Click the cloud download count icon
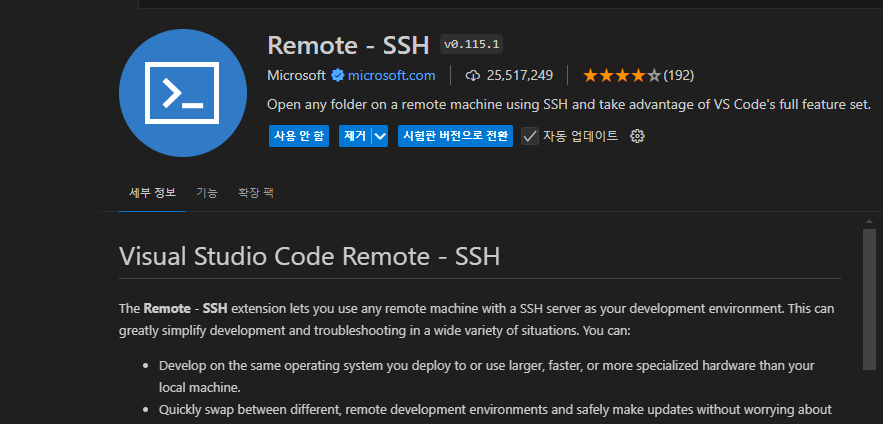 pos(473,75)
